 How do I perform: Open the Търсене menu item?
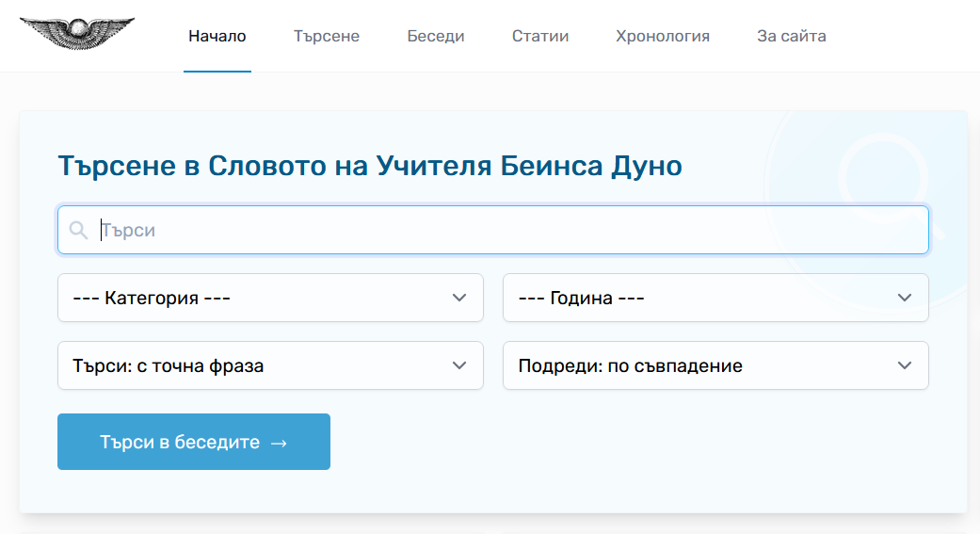[x=327, y=37]
